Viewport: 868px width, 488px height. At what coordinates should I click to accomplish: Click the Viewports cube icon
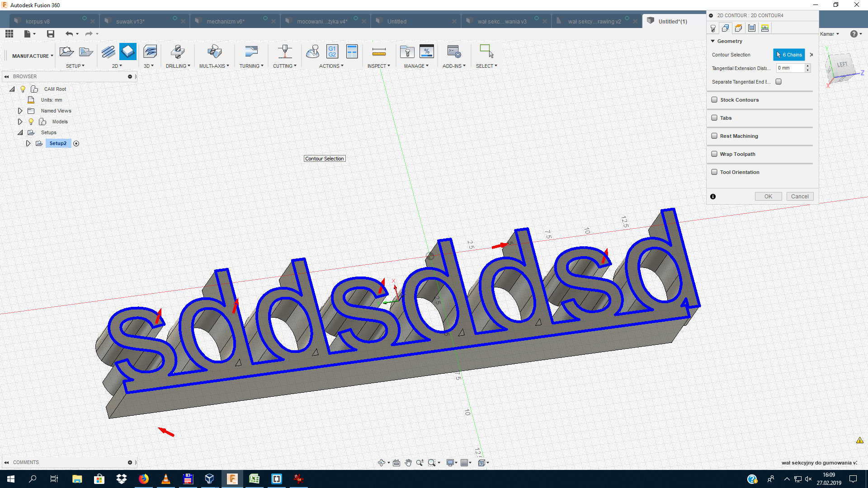pos(481,463)
